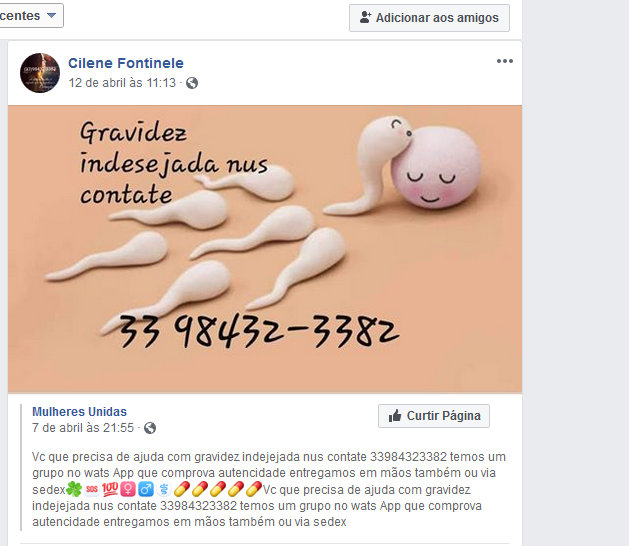Click globe icon next to 7 de abril timestamp

click(x=150, y=428)
